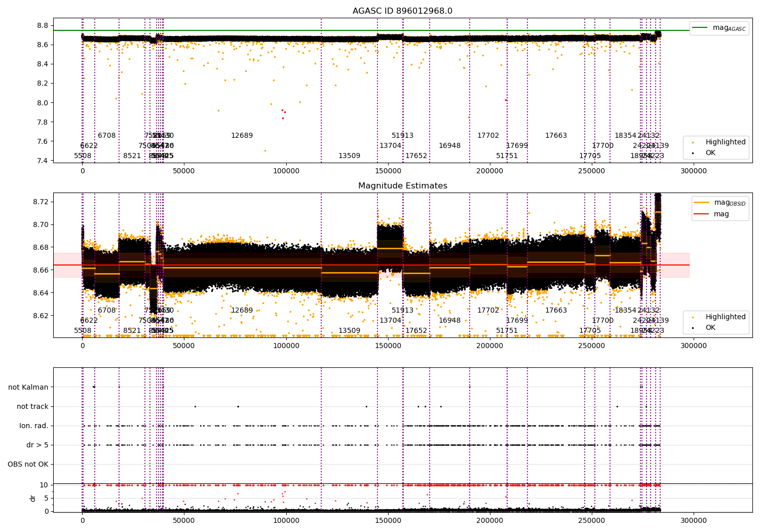Screen dimensions: 760x532
Task: Click obsid label 17652 in the top plot
Action: [416, 156]
